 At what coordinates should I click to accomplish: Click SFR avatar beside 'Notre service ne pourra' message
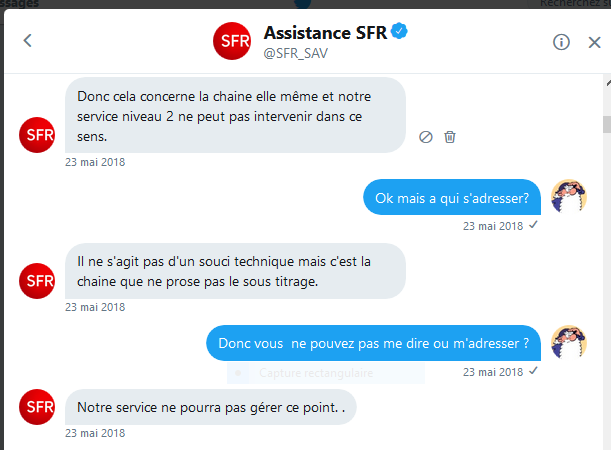37,407
